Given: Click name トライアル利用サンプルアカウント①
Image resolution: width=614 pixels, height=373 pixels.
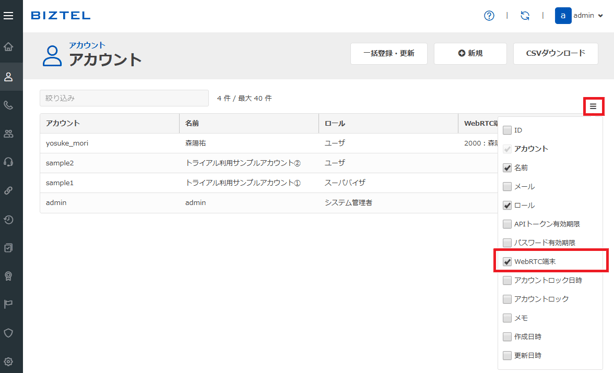Looking at the screenshot, I should pyautogui.click(x=243, y=183).
